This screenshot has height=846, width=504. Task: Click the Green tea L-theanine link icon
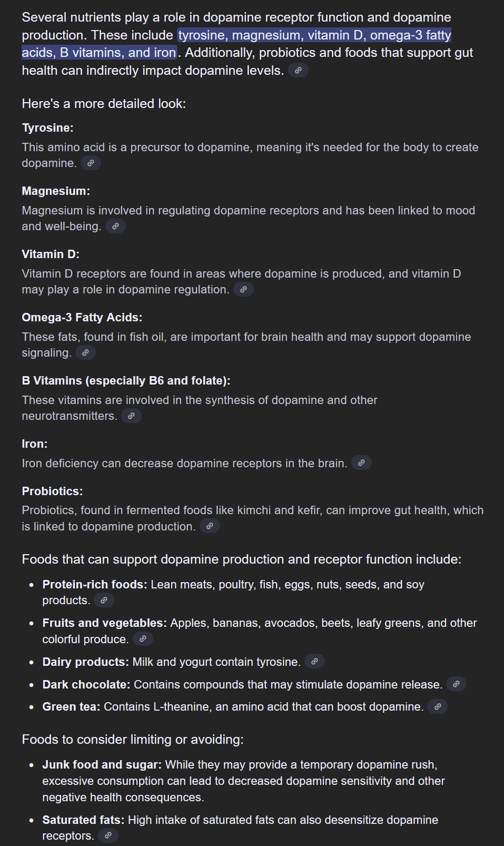tap(437, 706)
